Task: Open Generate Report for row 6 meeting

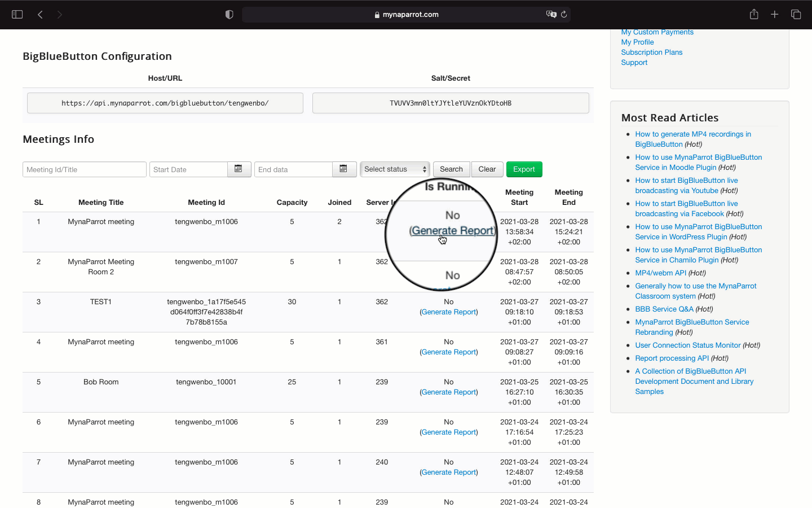Action: point(449,432)
